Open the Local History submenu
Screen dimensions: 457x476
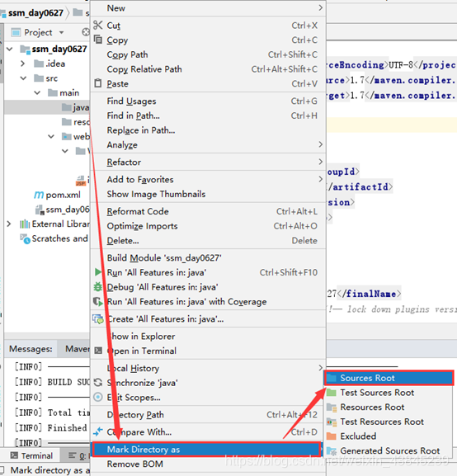(x=208, y=368)
